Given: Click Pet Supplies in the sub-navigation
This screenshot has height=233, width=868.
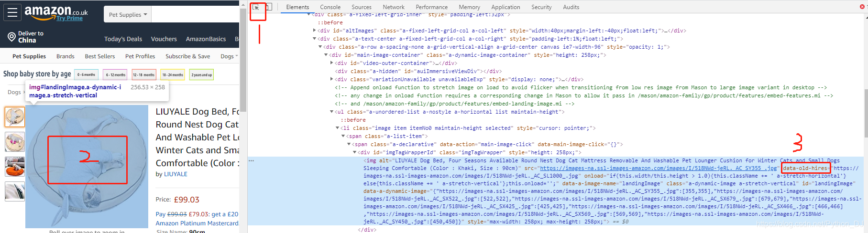Looking at the screenshot, I should [x=29, y=56].
